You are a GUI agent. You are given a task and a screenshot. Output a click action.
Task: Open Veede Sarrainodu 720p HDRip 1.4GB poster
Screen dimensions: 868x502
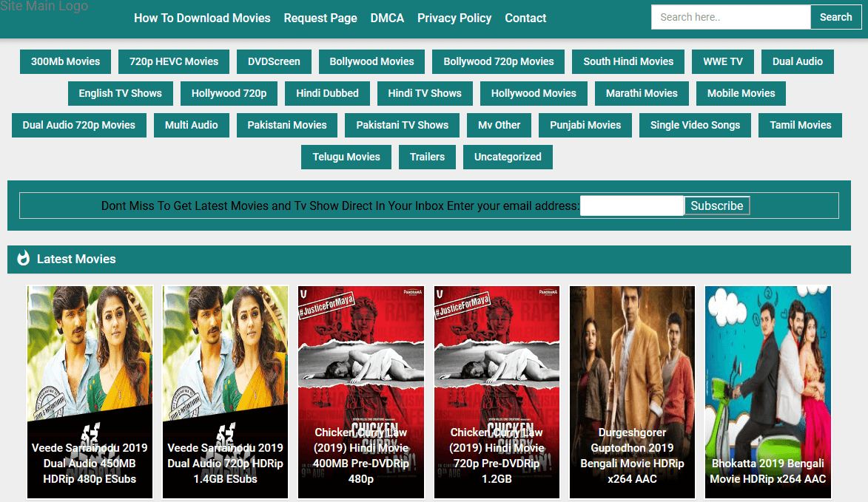pos(225,392)
